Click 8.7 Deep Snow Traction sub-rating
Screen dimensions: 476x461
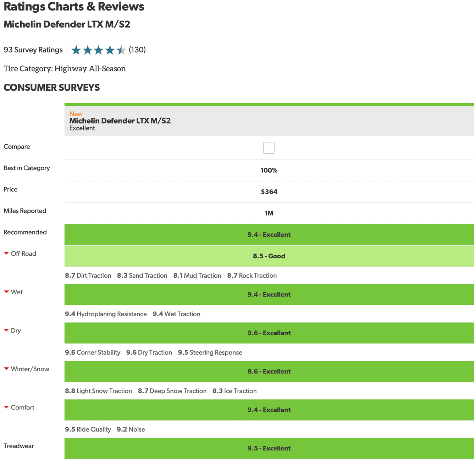172,391
